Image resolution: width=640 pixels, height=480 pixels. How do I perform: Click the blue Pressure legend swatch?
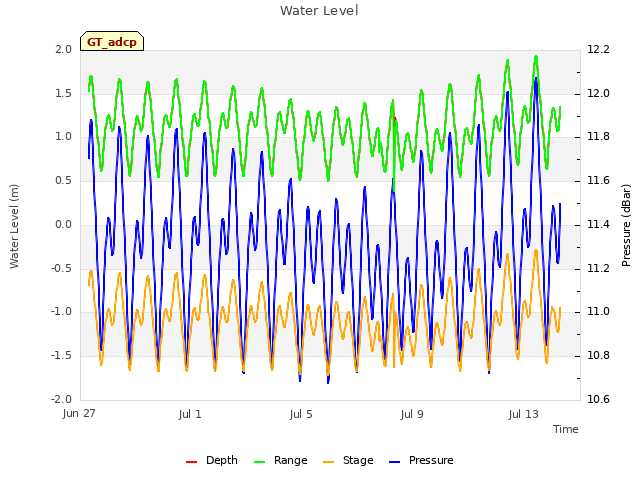(395, 462)
